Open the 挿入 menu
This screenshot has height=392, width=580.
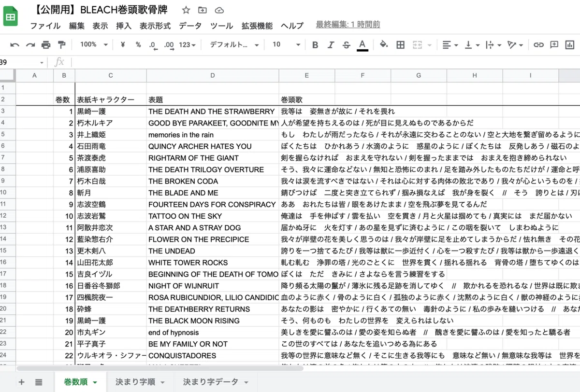[x=124, y=26]
